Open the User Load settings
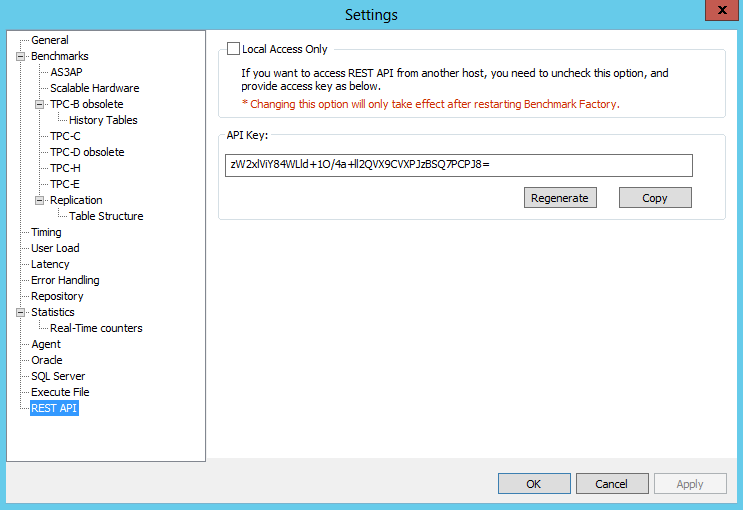Screen dimensions: 743x510 click(55, 248)
